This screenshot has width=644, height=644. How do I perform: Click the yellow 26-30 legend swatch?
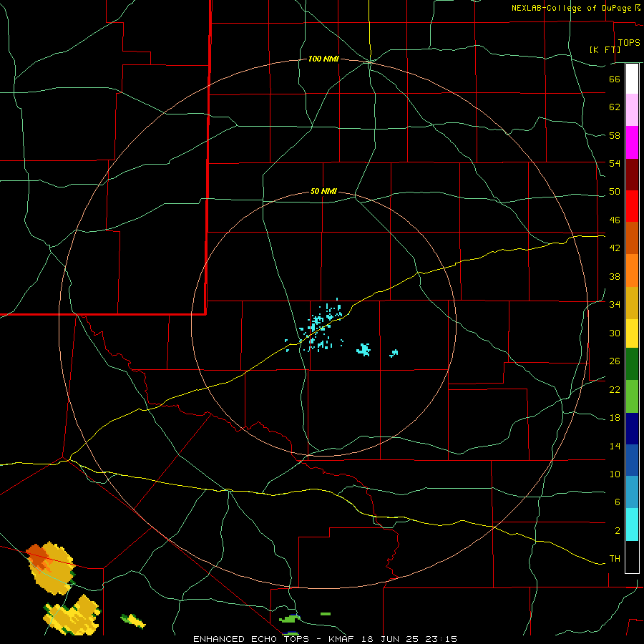pyautogui.click(x=632, y=333)
